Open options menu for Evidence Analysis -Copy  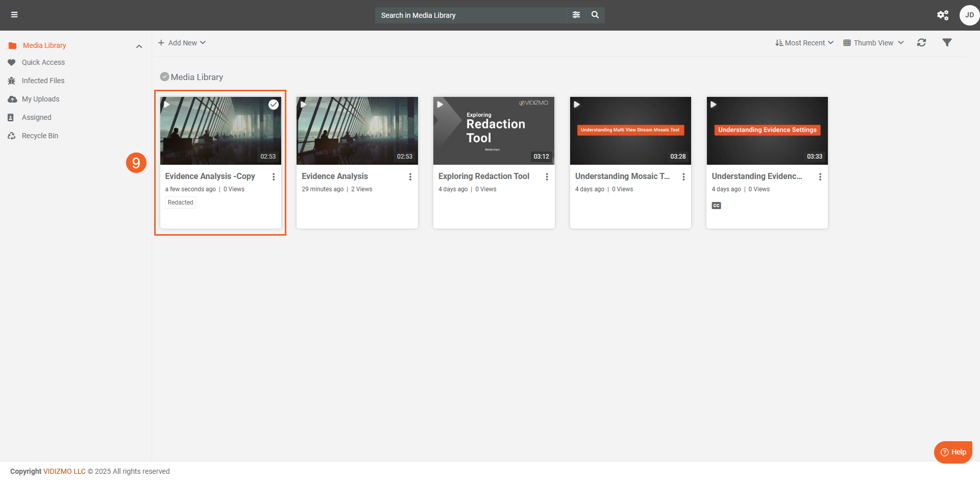[274, 177]
